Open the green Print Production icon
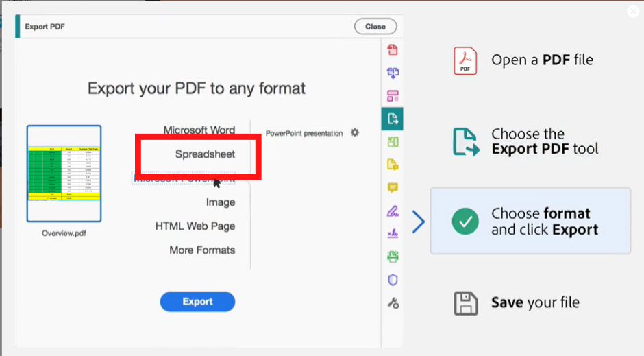644x356 pixels. tap(393, 257)
